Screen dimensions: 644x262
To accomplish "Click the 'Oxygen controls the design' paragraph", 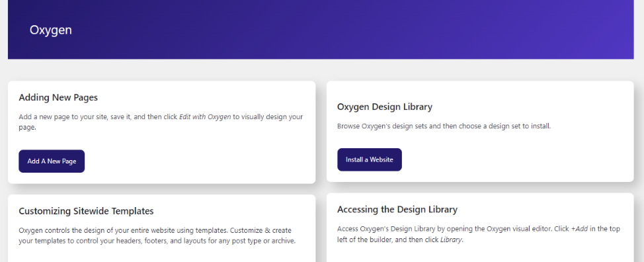I will pos(157,236).
